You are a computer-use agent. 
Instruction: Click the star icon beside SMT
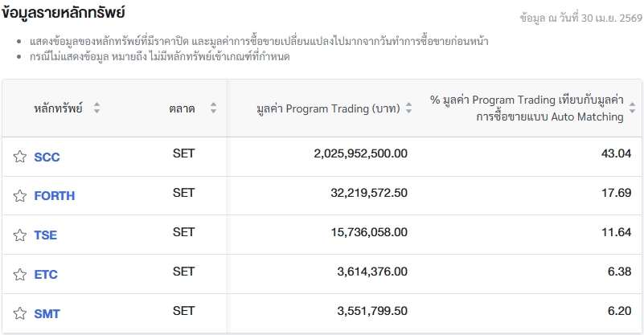[20, 314]
